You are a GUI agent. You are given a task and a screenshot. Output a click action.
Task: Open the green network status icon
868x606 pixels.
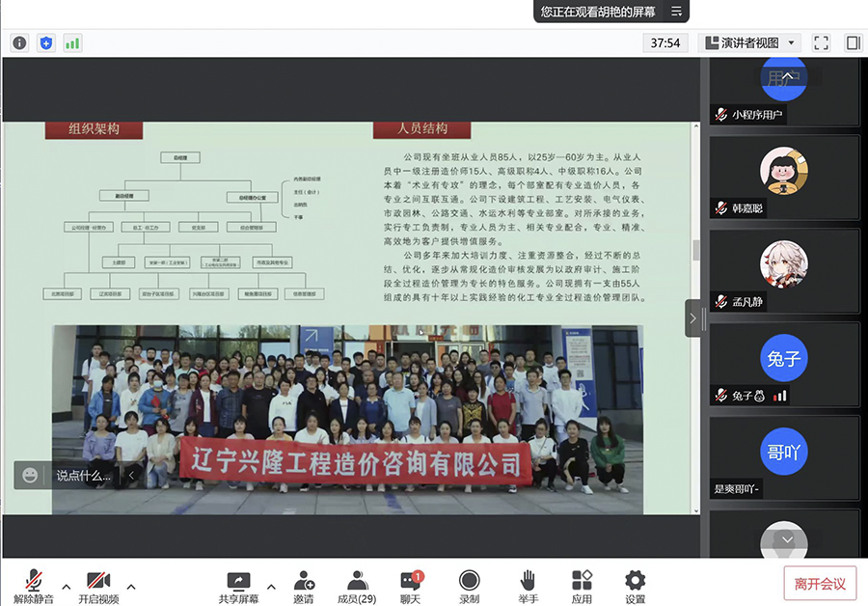(x=72, y=42)
